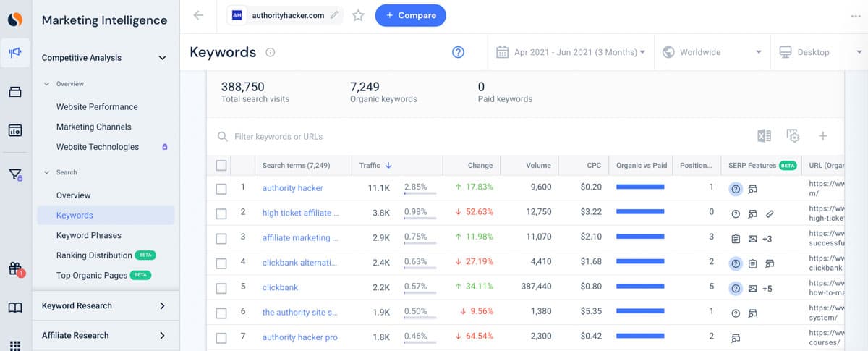Open Website Technologies in the sidebar
The width and height of the screenshot is (868, 351).
coord(97,147)
